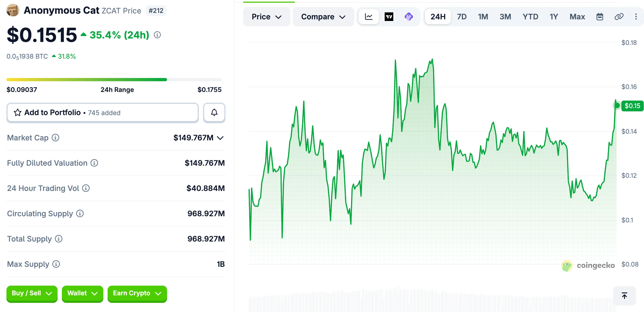The width and height of the screenshot is (644, 312).
Task: Click the $0.1515 price text
Action: [x=42, y=35]
